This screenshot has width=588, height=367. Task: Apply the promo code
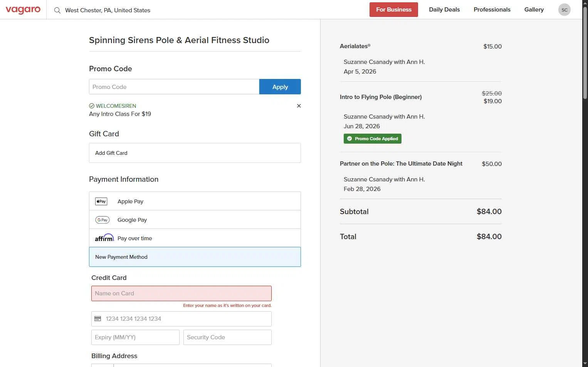tap(280, 87)
